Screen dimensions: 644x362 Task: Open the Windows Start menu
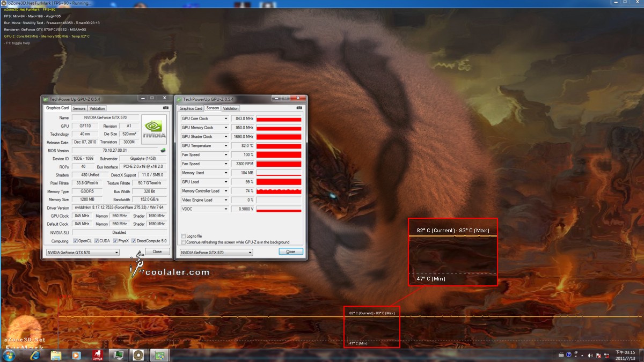click(x=9, y=355)
